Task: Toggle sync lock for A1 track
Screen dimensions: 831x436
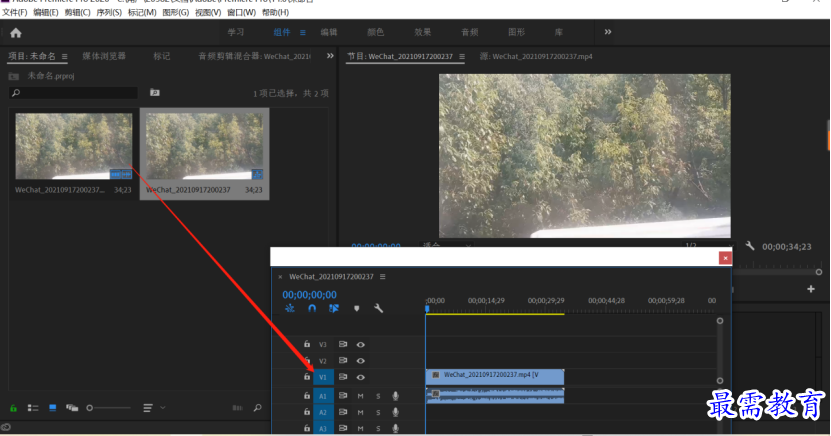Action: [343, 396]
